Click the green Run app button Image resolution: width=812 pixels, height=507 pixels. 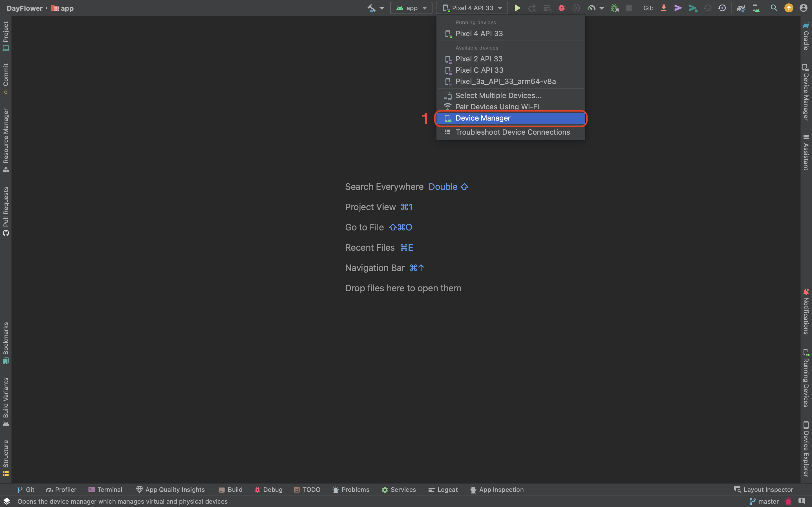[x=517, y=8]
